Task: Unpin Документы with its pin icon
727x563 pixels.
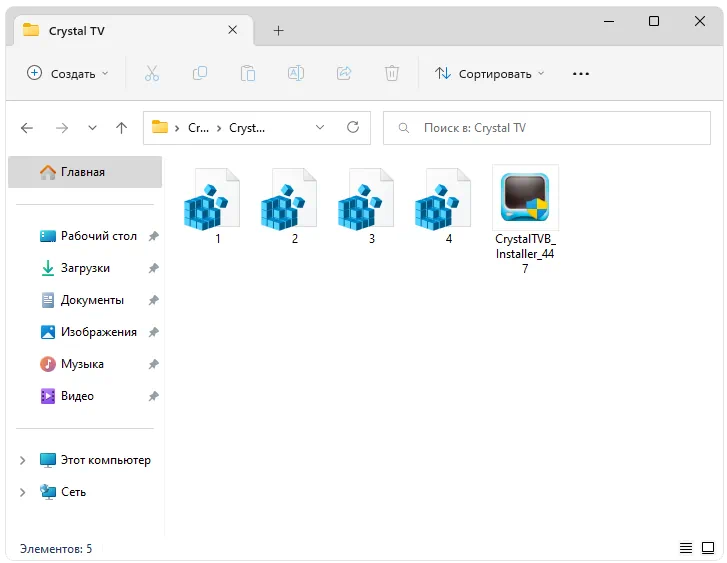Action: click(153, 300)
